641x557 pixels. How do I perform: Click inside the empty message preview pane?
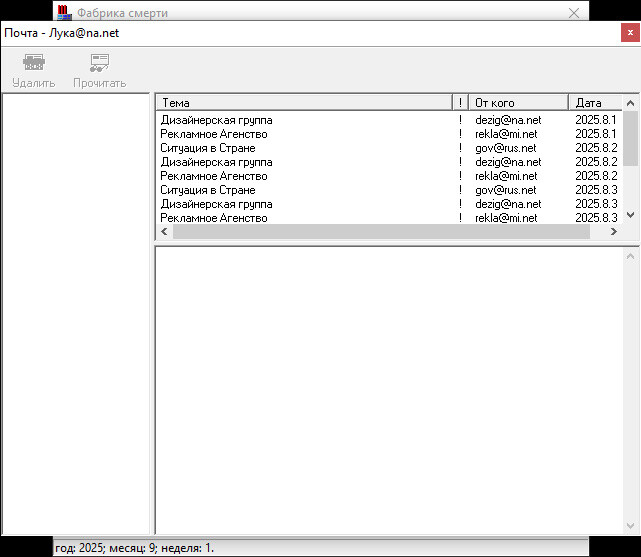point(390,390)
